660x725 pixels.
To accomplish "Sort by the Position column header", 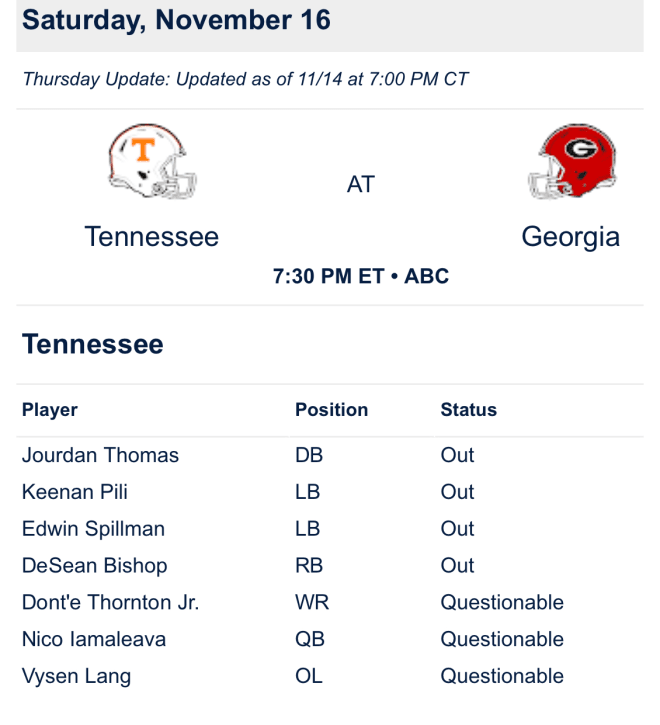I will point(332,410).
